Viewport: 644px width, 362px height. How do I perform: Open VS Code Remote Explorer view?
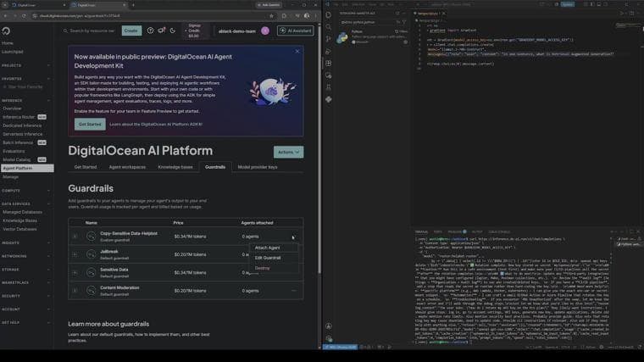329,75
